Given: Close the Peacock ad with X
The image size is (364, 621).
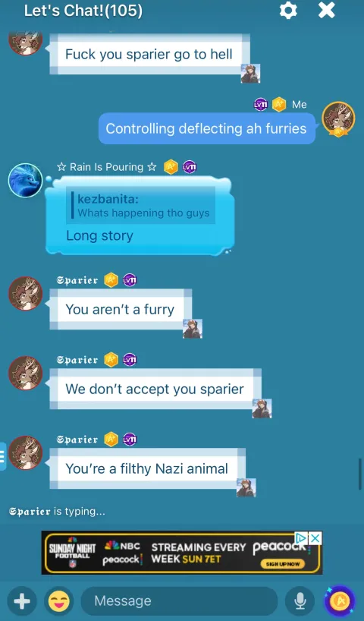Looking at the screenshot, I should tap(315, 538).
